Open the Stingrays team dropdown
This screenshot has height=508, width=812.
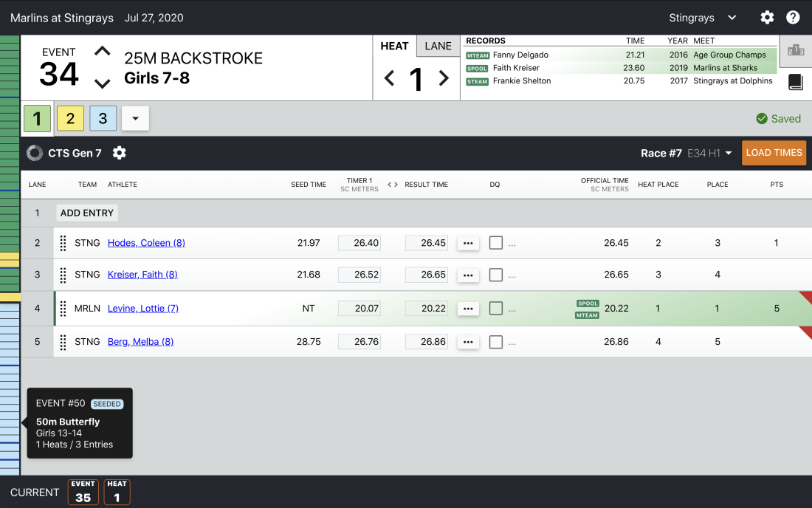point(702,18)
